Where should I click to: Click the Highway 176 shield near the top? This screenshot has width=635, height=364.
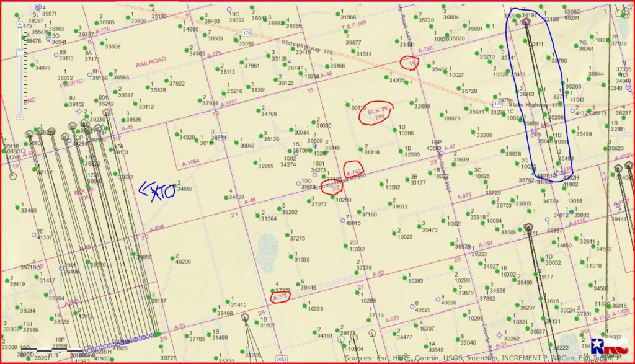click(x=247, y=33)
